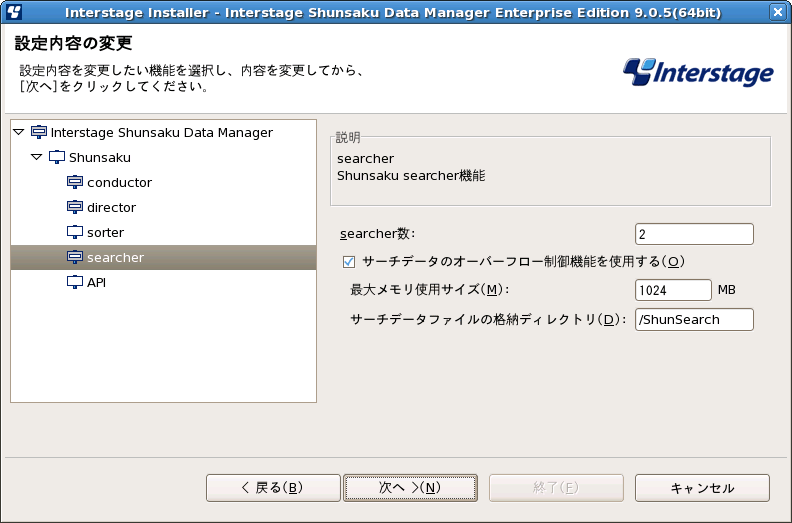Toggle the search data overflow control checkbox

tap(349, 262)
